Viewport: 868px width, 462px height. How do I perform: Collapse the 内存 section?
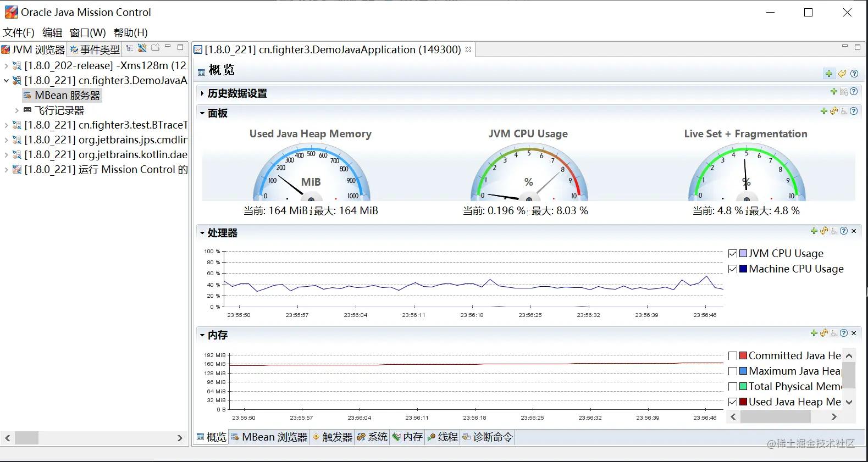202,335
